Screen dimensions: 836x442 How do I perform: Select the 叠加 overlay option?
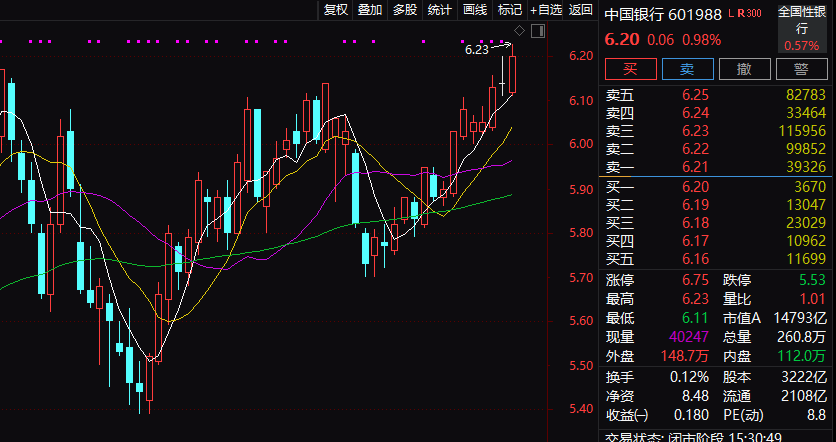pos(370,10)
